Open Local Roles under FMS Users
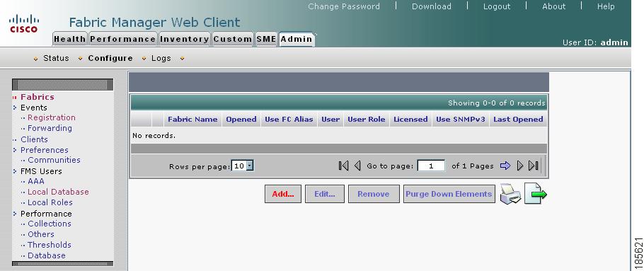644x271 pixels. [x=50, y=202]
